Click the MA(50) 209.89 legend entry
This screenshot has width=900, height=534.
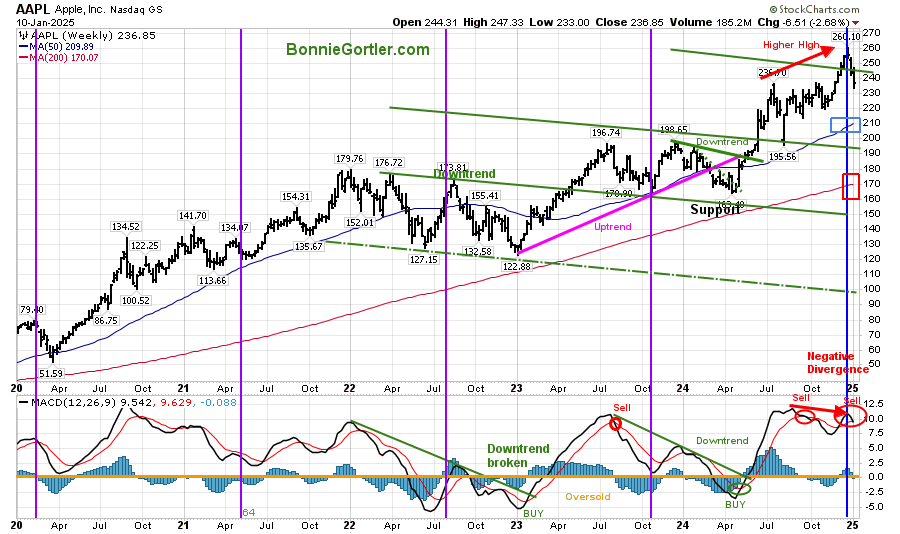(x=56, y=47)
